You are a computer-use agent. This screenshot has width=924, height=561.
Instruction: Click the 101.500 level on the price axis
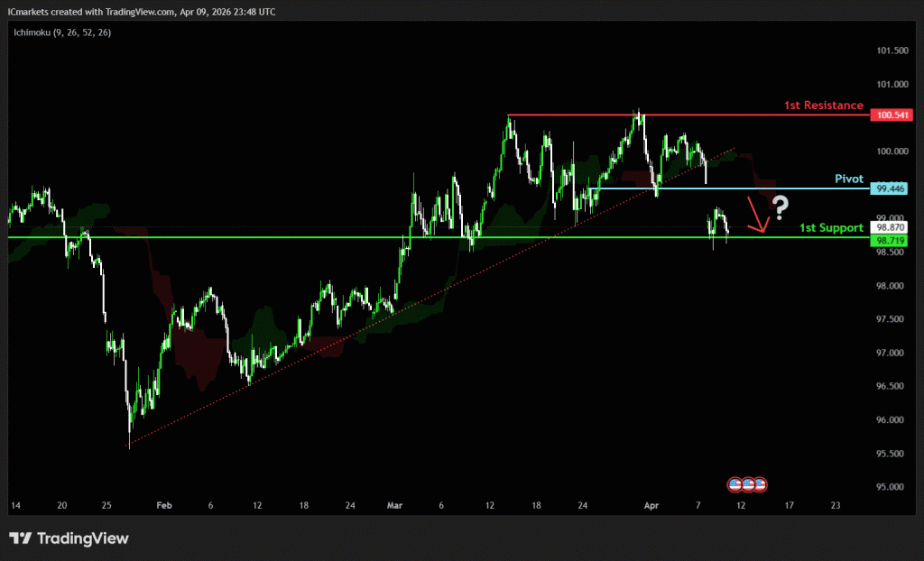(x=891, y=51)
